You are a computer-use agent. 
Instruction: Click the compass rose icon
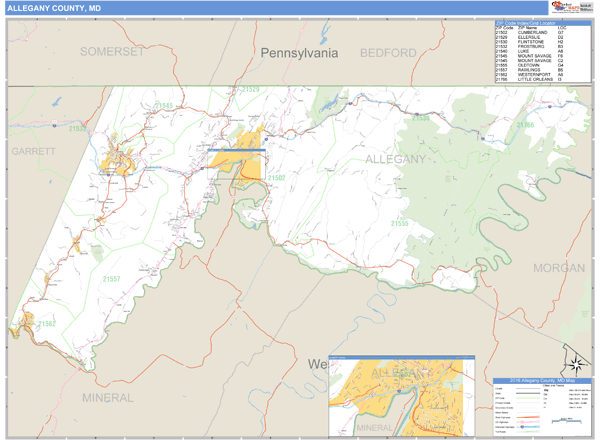point(575,364)
